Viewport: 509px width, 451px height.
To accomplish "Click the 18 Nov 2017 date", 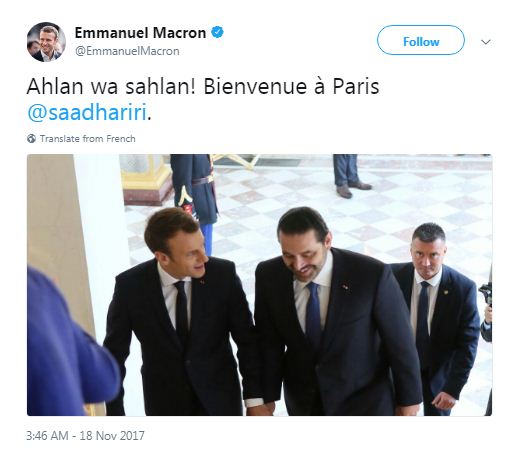I will [x=112, y=436].
